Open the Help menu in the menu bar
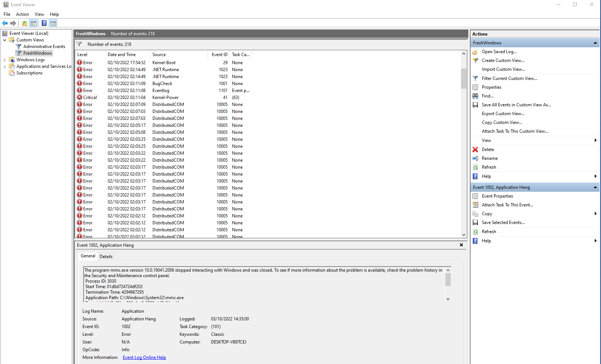Viewport: 601px width, 364px height. tap(54, 14)
